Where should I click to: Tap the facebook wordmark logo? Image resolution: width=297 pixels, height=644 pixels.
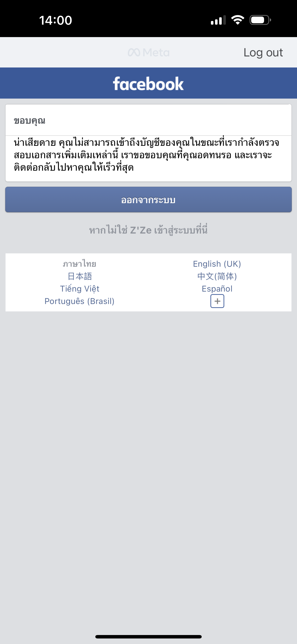[x=148, y=84]
